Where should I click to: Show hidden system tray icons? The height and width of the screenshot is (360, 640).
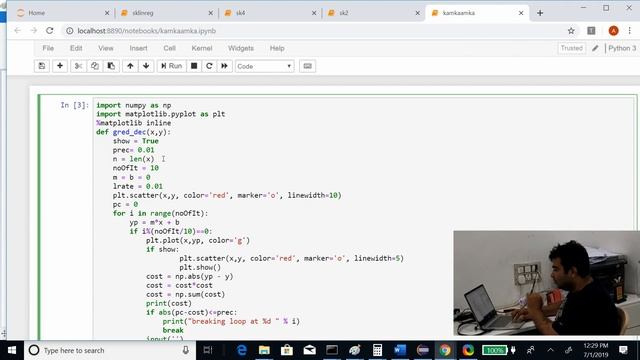pyautogui.click(x=551, y=350)
